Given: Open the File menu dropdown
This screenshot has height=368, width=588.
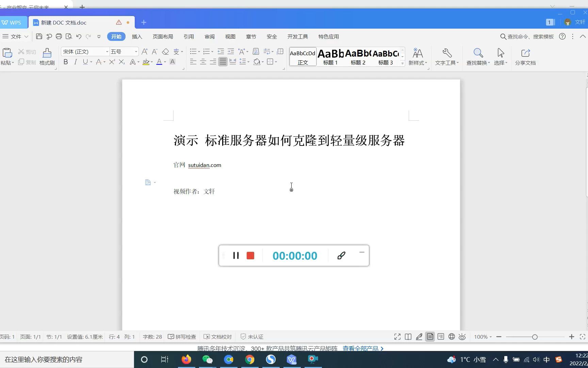Looking at the screenshot, I should [x=16, y=36].
